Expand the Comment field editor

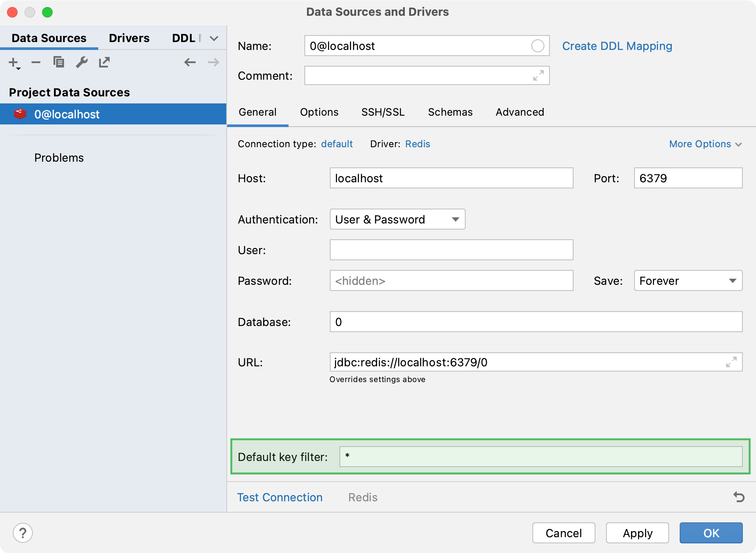[x=538, y=76]
